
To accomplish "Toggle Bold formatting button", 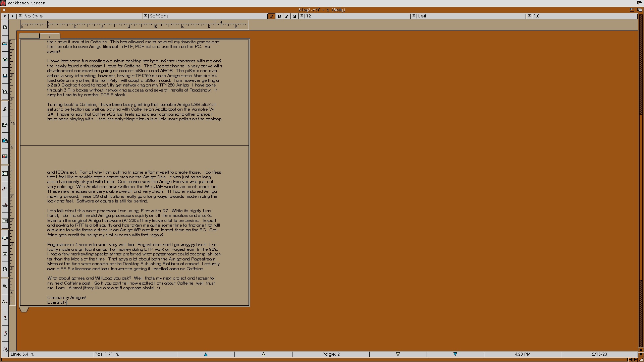I will click(x=279, y=16).
